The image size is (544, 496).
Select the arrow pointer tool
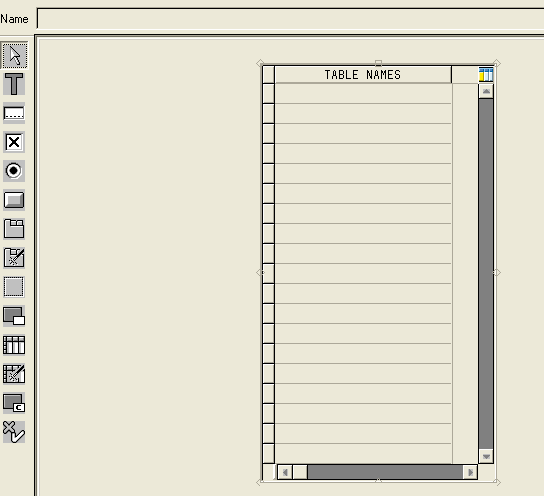coord(14,55)
